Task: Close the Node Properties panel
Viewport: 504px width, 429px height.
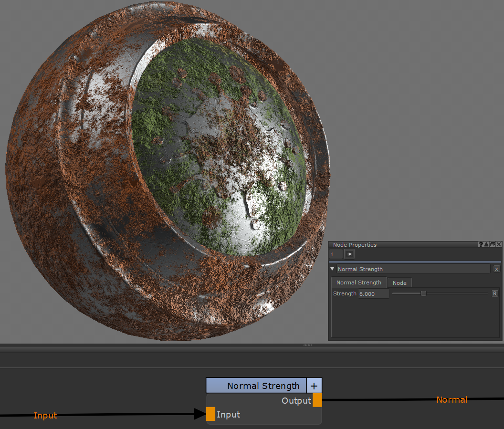Action: (x=499, y=244)
